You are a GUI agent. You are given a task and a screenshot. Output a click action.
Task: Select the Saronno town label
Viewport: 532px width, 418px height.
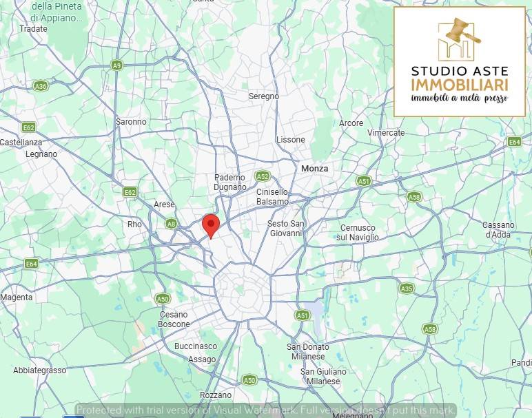131,122
